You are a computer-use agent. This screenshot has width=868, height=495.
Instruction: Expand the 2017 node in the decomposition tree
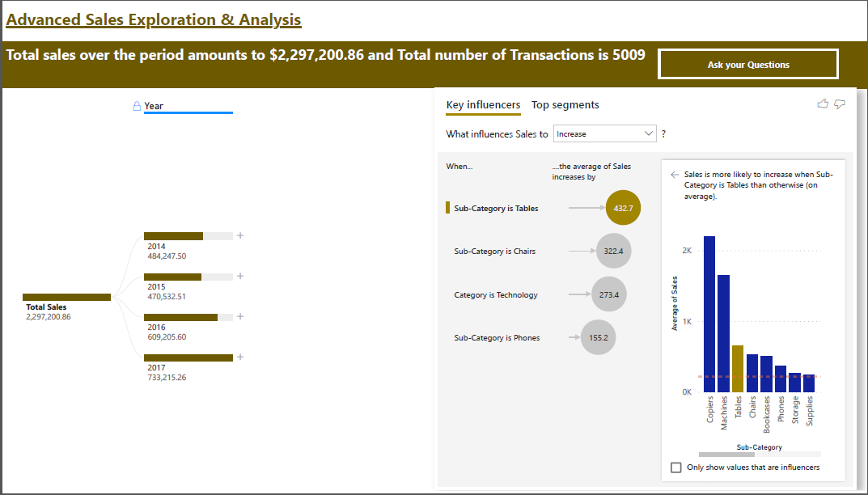(240, 356)
